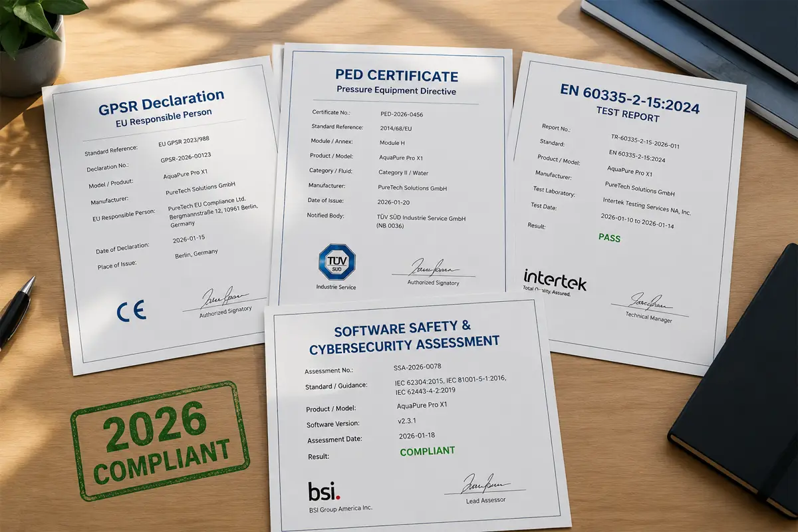Click the 'EN 60335-2-15:2024' report heading
This screenshot has width=798, height=532.
point(631,100)
